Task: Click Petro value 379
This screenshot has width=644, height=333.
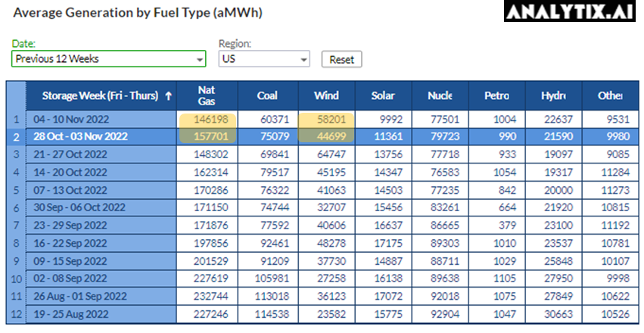Action: tap(508, 226)
